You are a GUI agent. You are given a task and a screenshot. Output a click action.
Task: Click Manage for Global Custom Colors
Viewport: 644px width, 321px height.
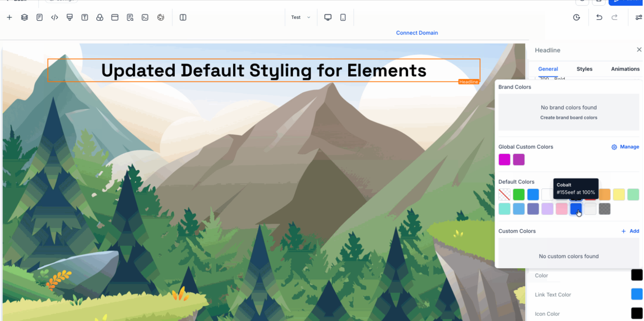tap(625, 147)
